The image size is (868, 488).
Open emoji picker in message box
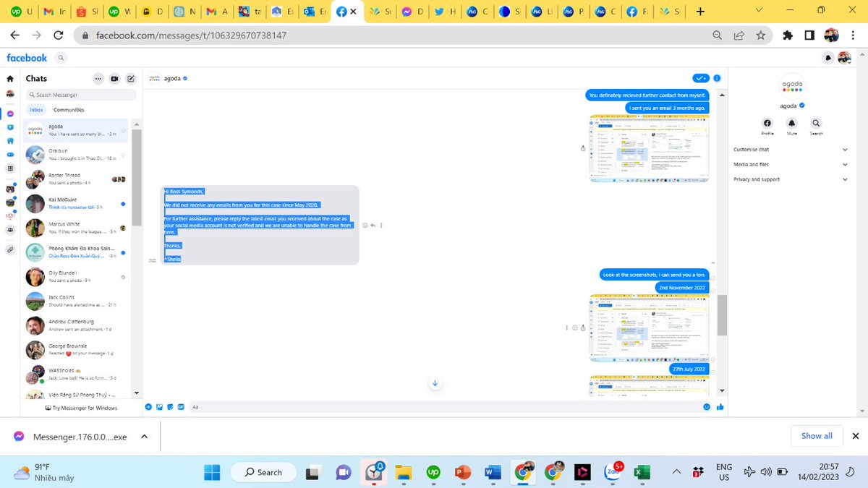(707, 407)
